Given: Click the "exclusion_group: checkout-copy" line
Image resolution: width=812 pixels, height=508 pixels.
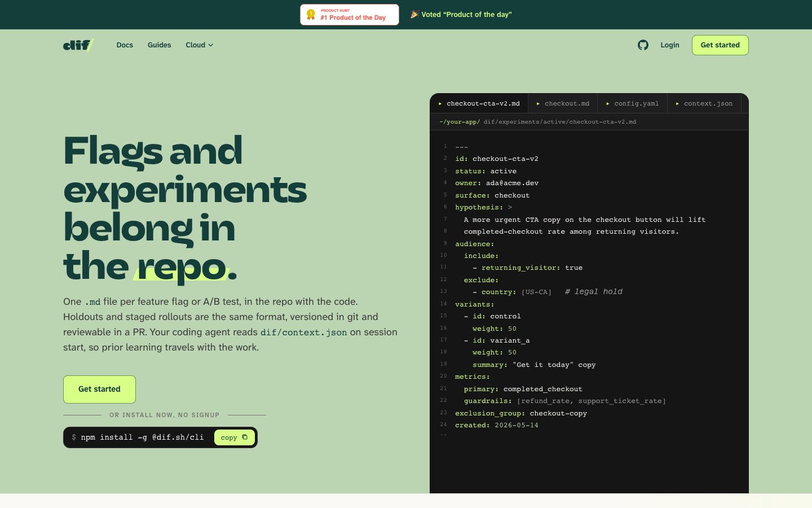Looking at the screenshot, I should 521,413.
